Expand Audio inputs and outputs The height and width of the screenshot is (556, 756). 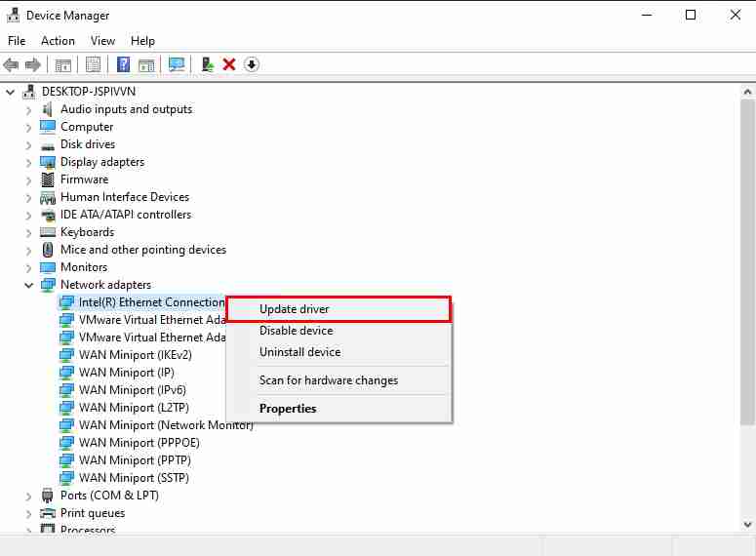tap(29, 110)
